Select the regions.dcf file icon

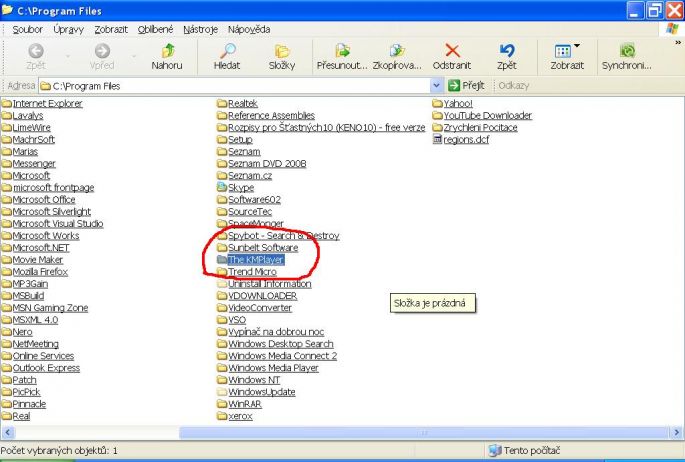(437, 139)
